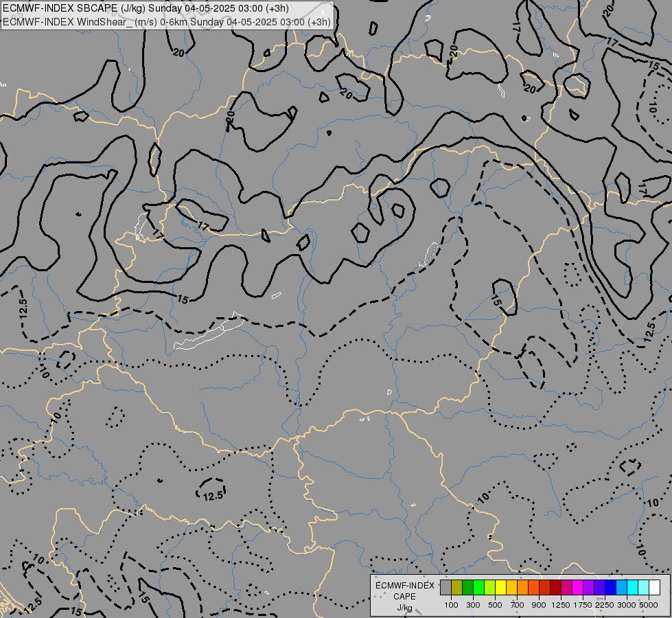Image resolution: width=672 pixels, height=618 pixels.
Task: Choose the pure yellow legend swatch
Action: click(x=500, y=588)
